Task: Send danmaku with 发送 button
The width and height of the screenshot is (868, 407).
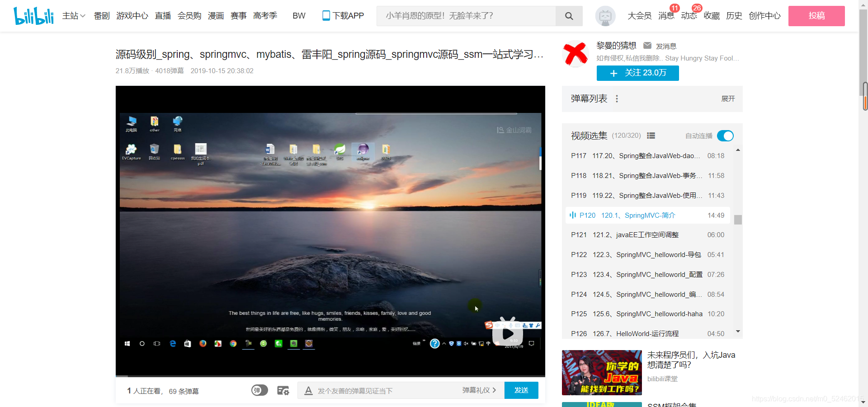Action: pos(521,390)
